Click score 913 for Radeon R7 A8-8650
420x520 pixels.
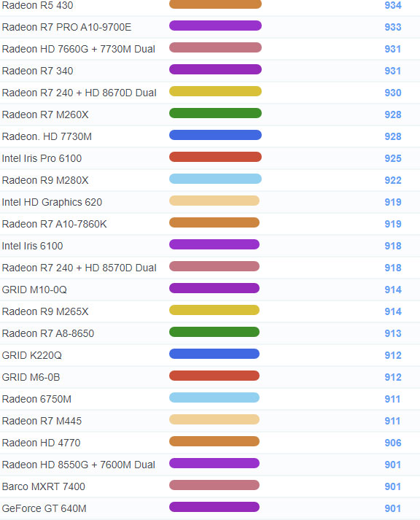point(393,333)
